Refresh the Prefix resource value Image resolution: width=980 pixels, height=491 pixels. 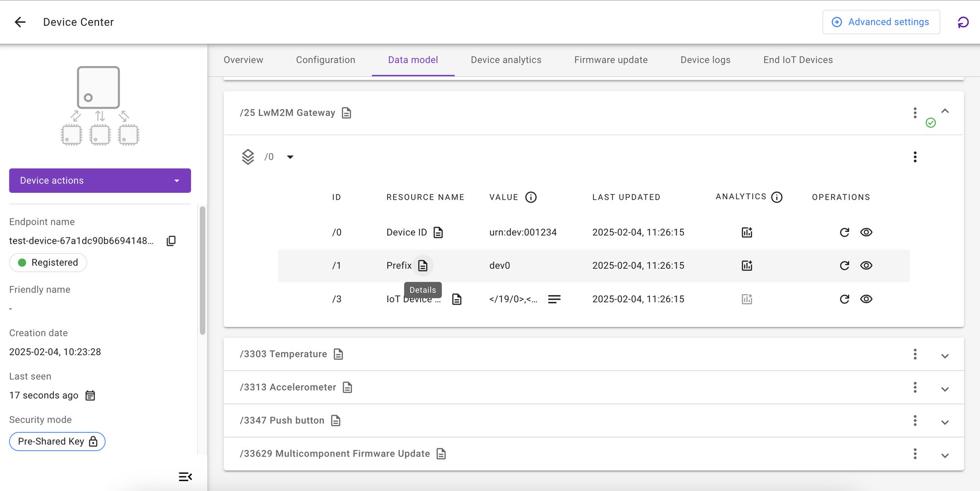(844, 266)
